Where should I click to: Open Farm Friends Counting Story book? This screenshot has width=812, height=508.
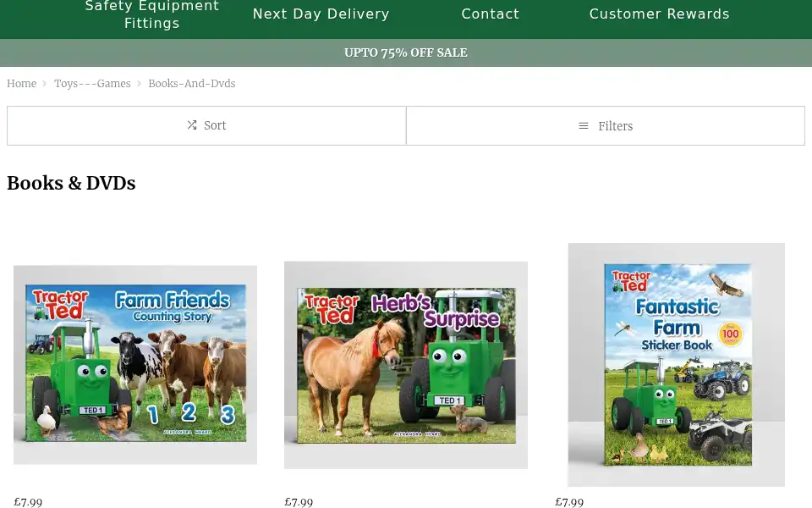pos(135,364)
